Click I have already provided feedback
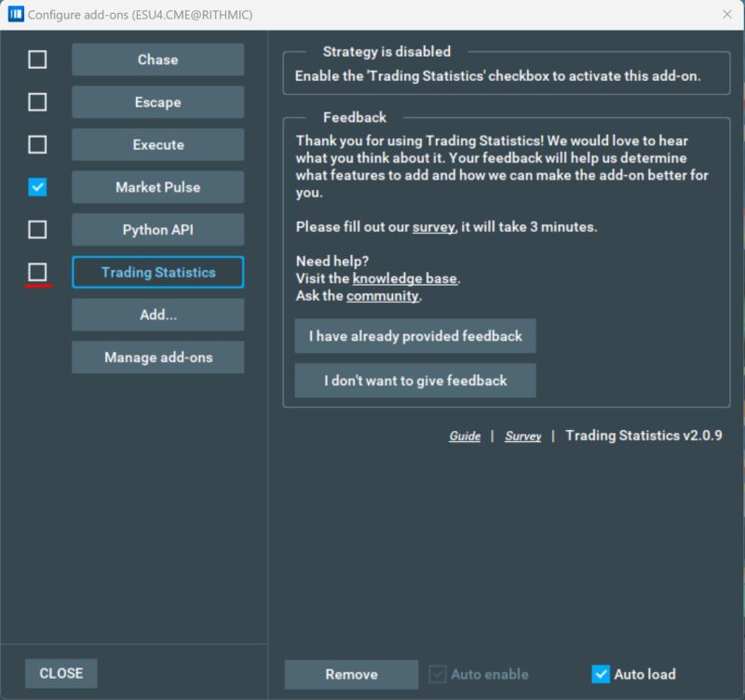 click(x=415, y=336)
